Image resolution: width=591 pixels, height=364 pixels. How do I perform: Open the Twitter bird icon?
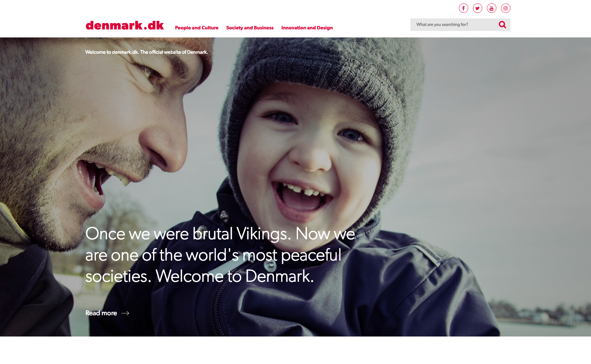pos(477,8)
